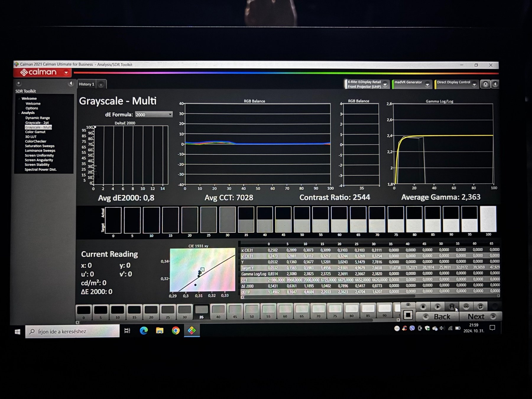Collapse the right-side panel arrow near gear

(x=495, y=84)
